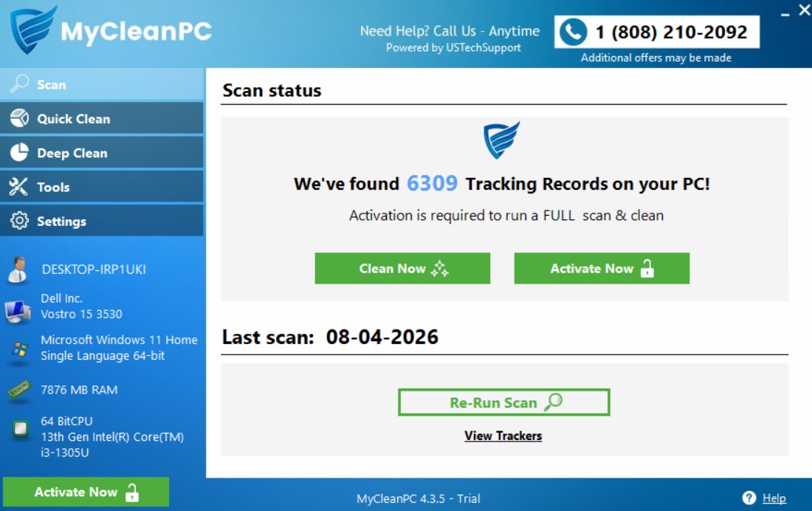This screenshot has height=511, width=812.
Task: Click the support phone number 1 (808) 210-2092
Action: 671,32
